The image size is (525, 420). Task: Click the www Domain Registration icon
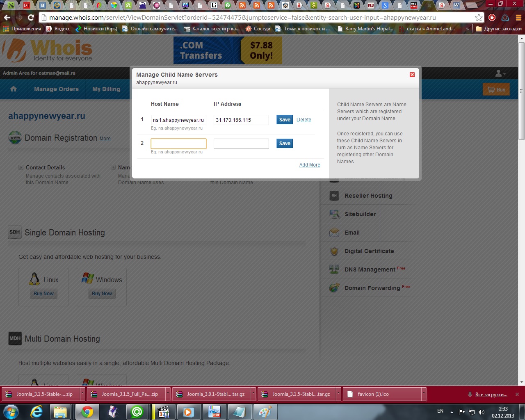[x=15, y=138]
